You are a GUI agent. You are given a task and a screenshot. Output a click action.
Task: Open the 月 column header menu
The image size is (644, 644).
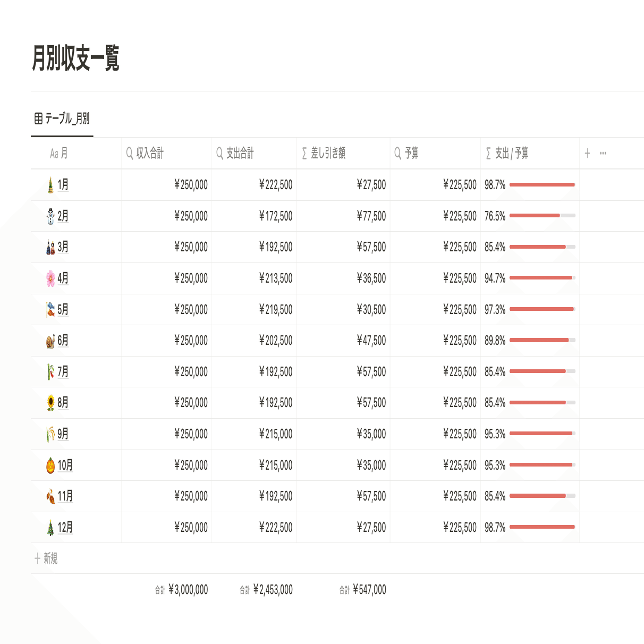[76, 154]
